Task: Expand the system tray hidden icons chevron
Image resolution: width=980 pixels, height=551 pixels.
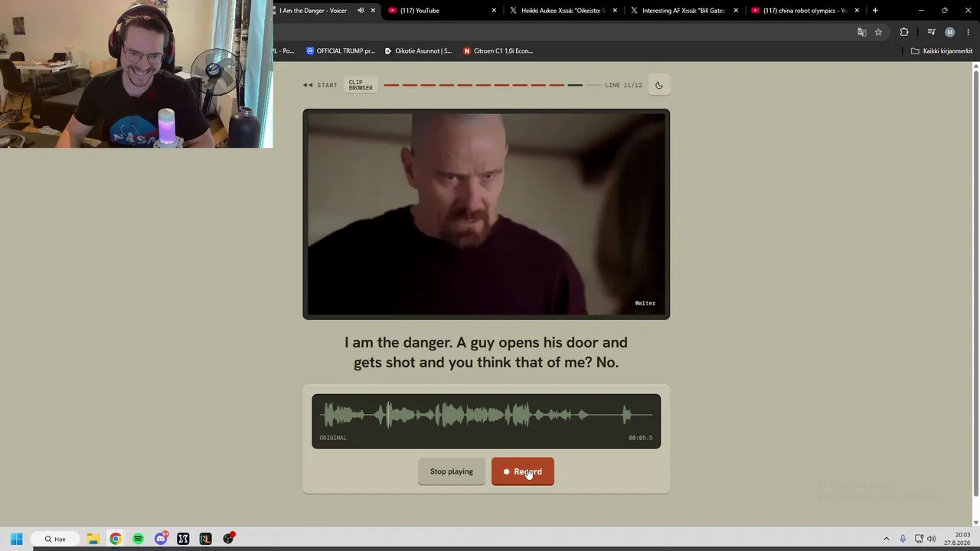Action: pyautogui.click(x=887, y=539)
